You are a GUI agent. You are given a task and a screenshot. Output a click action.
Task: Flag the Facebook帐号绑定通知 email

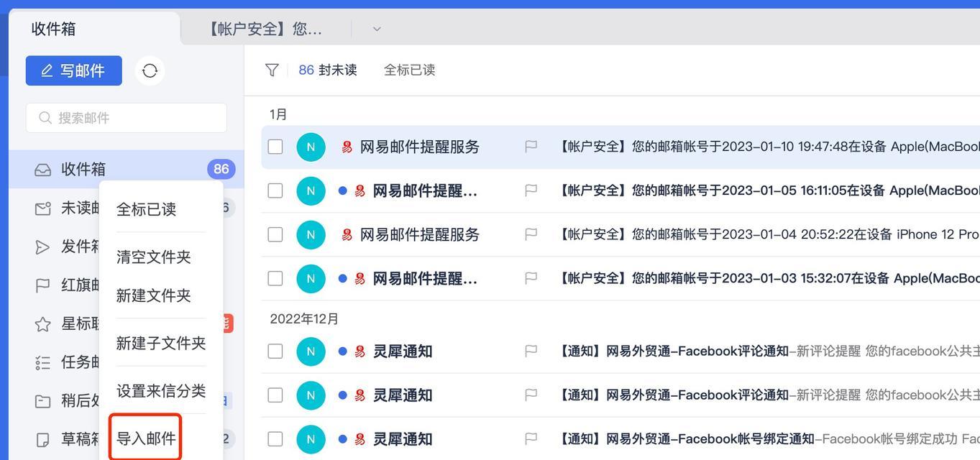(531, 438)
